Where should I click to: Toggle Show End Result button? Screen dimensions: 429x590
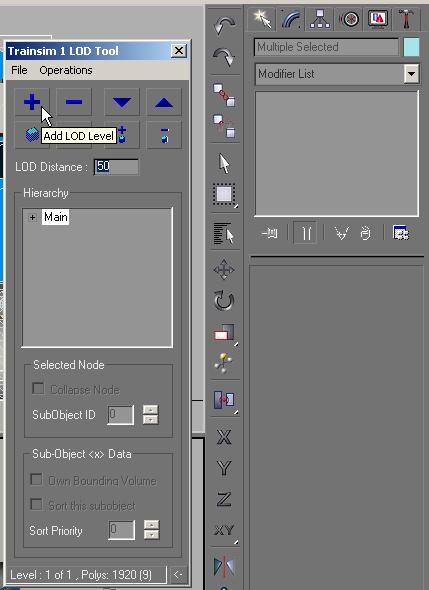point(305,233)
